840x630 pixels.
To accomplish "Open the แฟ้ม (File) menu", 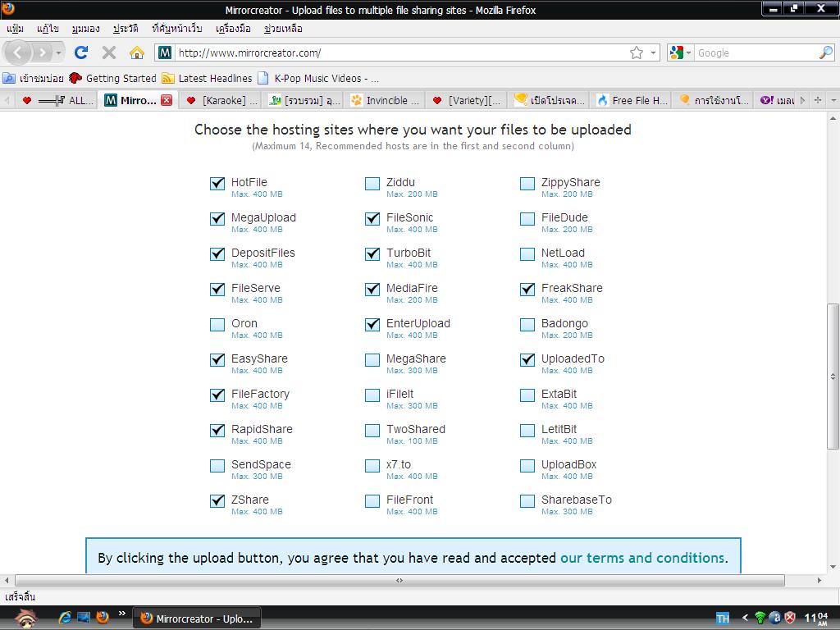I will [15, 29].
